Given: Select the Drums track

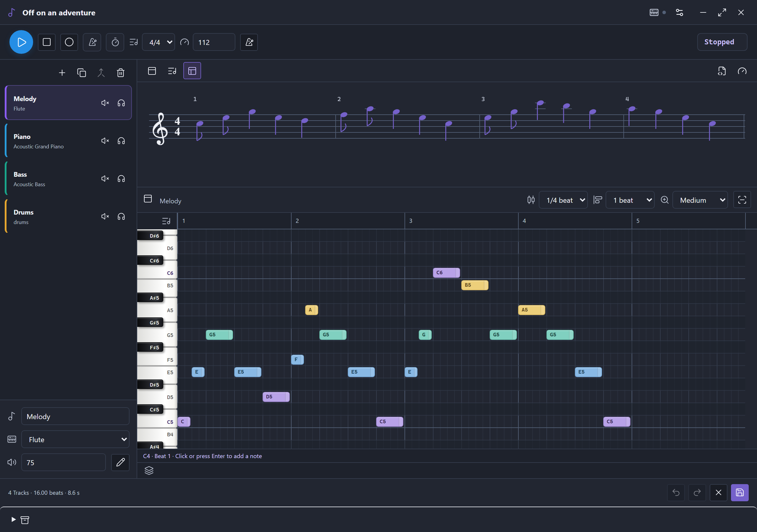Looking at the screenshot, I should [x=68, y=217].
